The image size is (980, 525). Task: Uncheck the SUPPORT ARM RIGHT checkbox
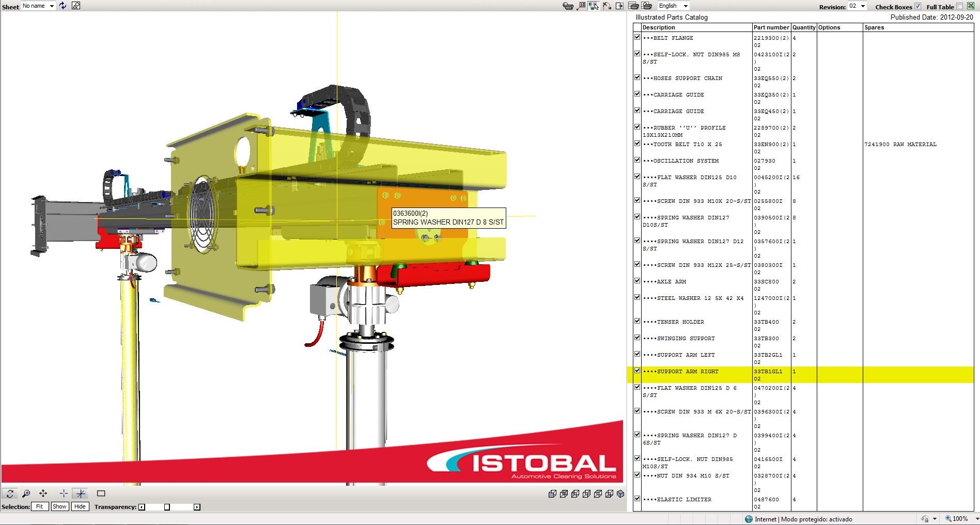(x=637, y=371)
